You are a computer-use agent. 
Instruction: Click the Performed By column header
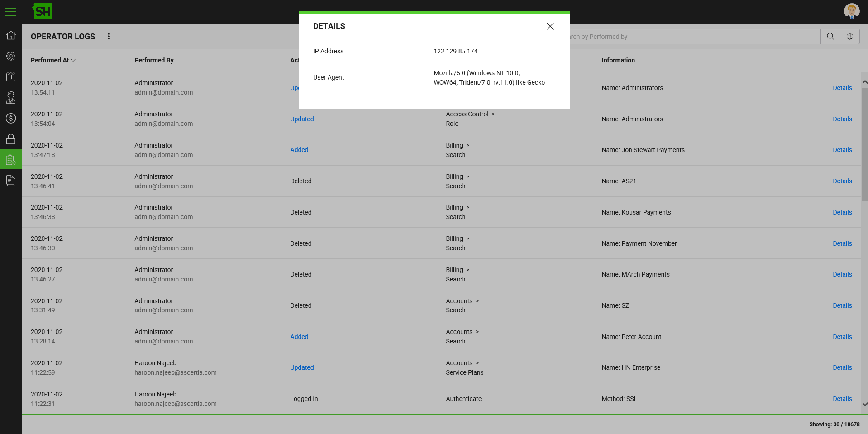(x=154, y=60)
